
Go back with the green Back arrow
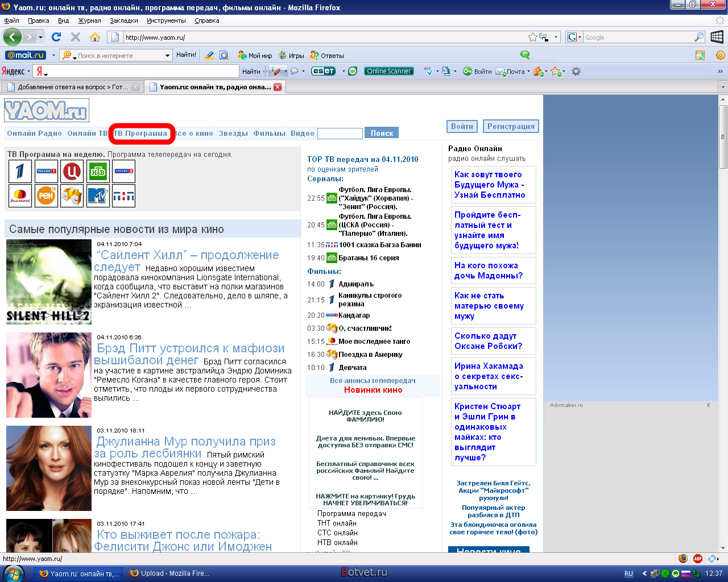tap(12, 37)
